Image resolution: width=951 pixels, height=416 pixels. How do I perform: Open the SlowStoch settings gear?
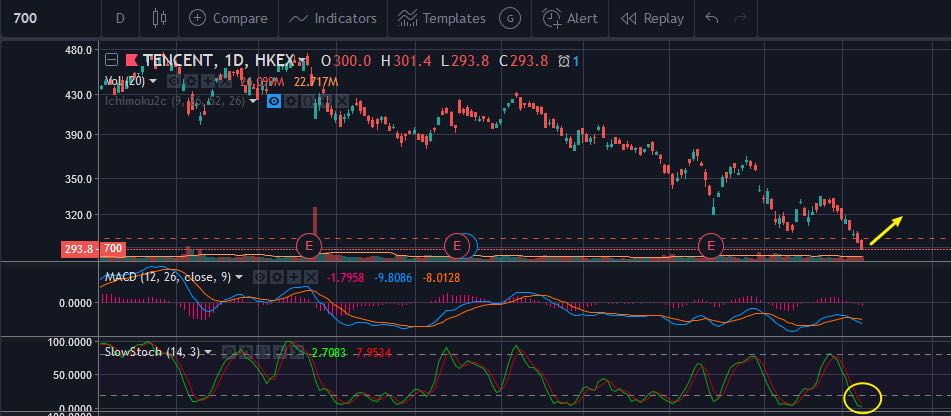tap(246, 352)
